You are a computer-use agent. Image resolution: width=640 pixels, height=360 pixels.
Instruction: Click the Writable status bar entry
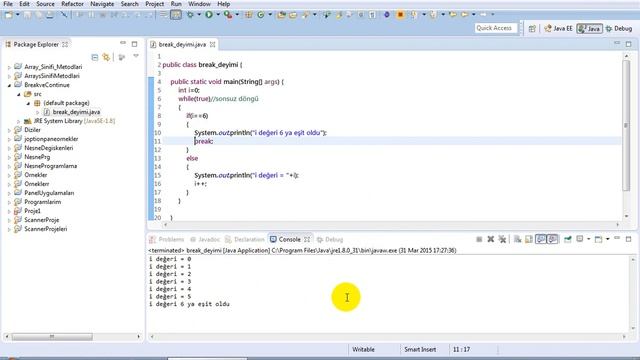click(363, 349)
